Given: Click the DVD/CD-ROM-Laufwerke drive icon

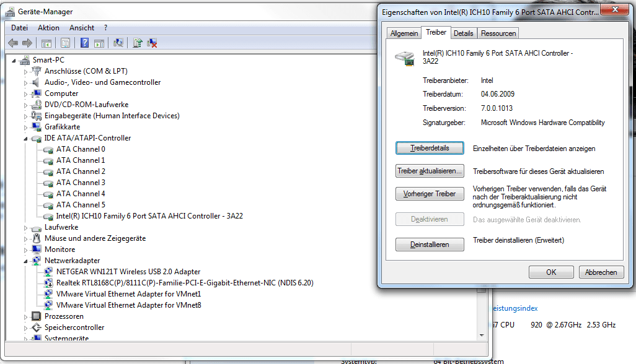Looking at the screenshot, I should pos(37,105).
